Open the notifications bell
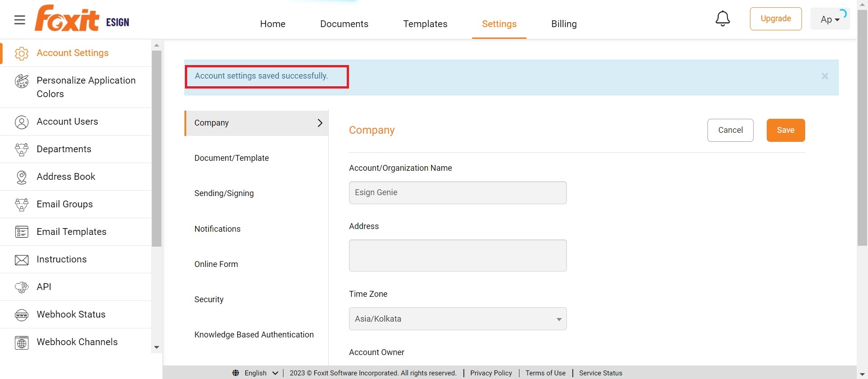The image size is (868, 379). pos(722,19)
